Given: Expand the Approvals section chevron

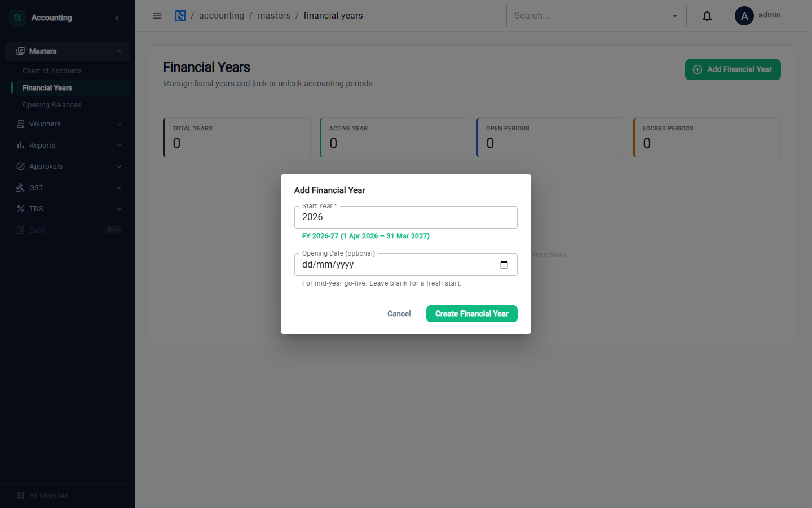Looking at the screenshot, I should pyautogui.click(x=119, y=167).
